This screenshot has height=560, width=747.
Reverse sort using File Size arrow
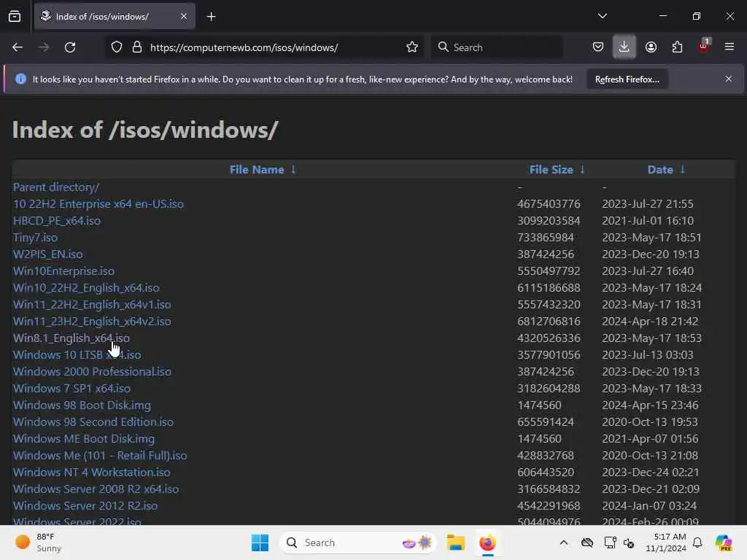point(582,169)
